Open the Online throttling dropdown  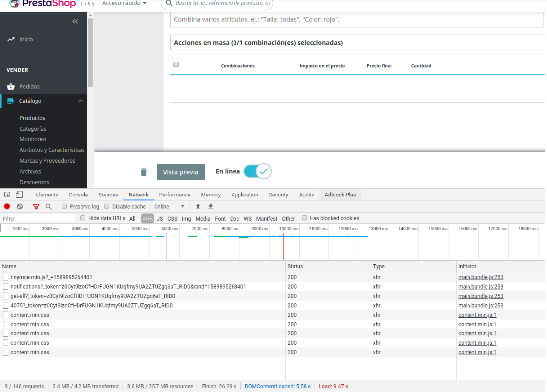click(x=169, y=206)
